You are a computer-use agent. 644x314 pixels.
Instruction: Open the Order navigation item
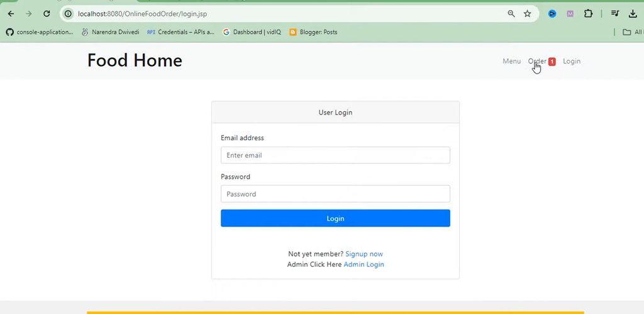pos(537,61)
